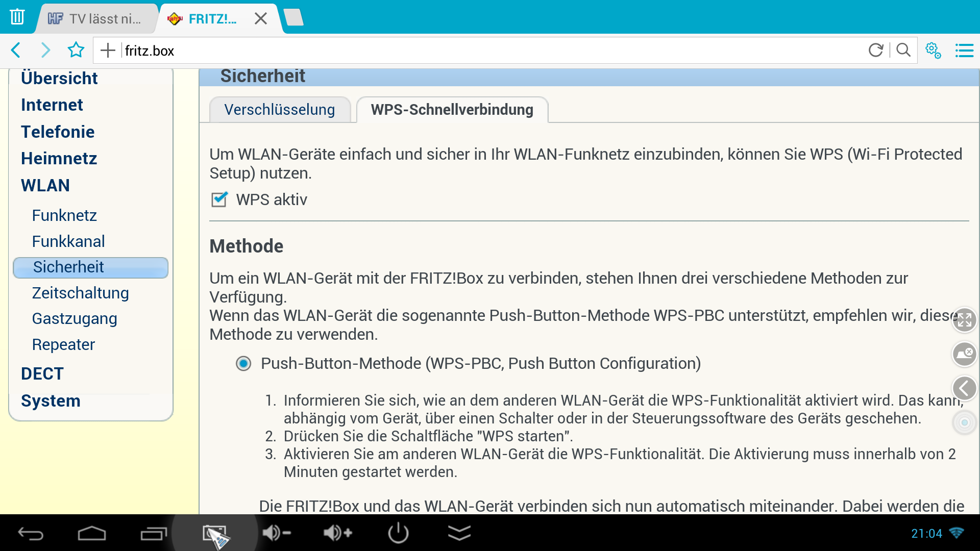Viewport: 980px width, 551px height.
Task: Tap the floating back chevron button
Action: click(x=965, y=388)
